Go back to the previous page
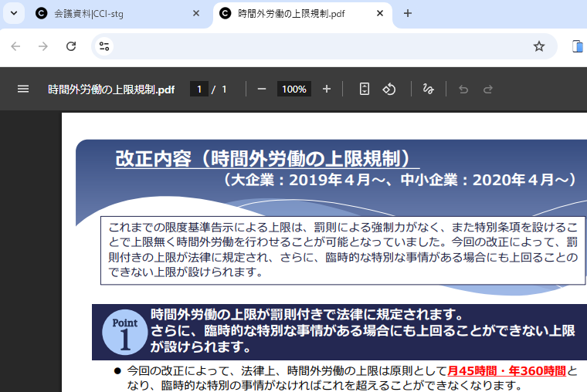Viewport: 587px width, 392px height. click(x=15, y=46)
